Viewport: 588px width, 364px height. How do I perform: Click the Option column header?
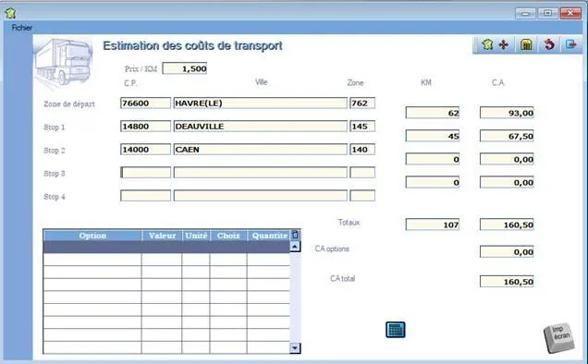[92, 236]
